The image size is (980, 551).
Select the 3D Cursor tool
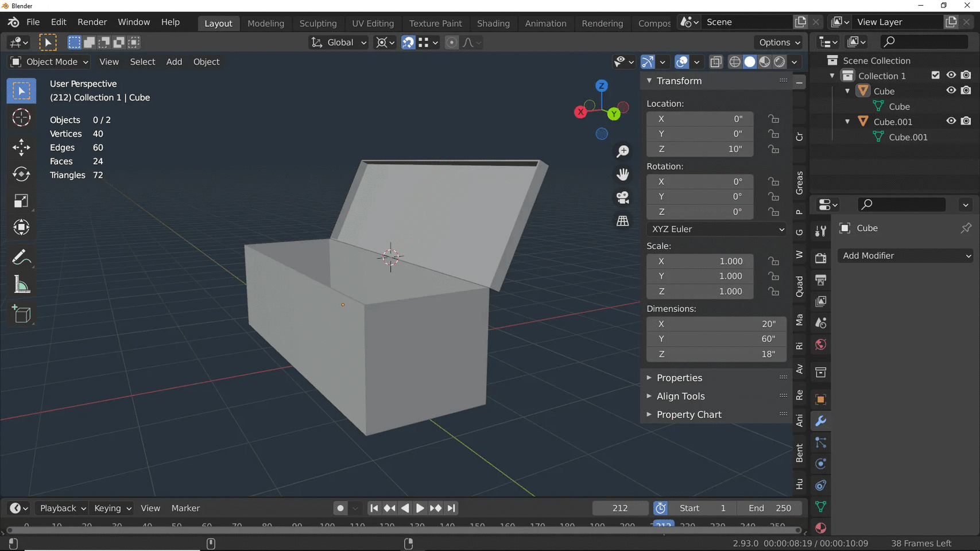click(x=21, y=118)
